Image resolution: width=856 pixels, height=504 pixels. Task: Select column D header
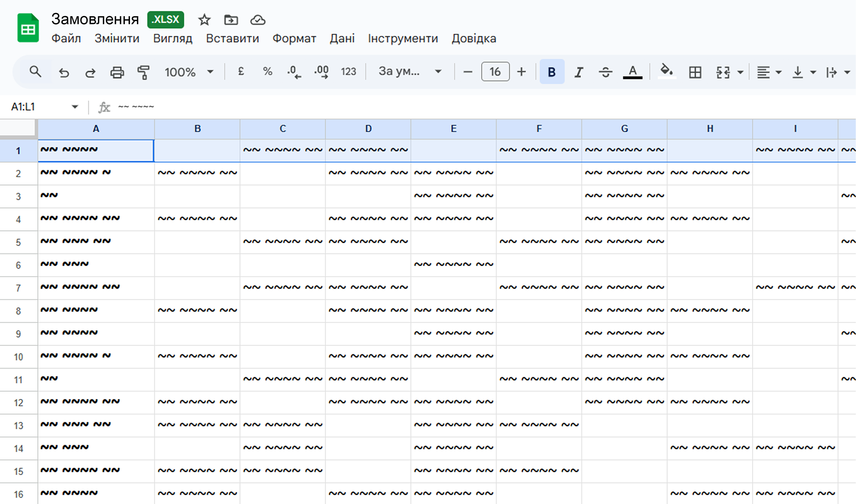coord(368,128)
